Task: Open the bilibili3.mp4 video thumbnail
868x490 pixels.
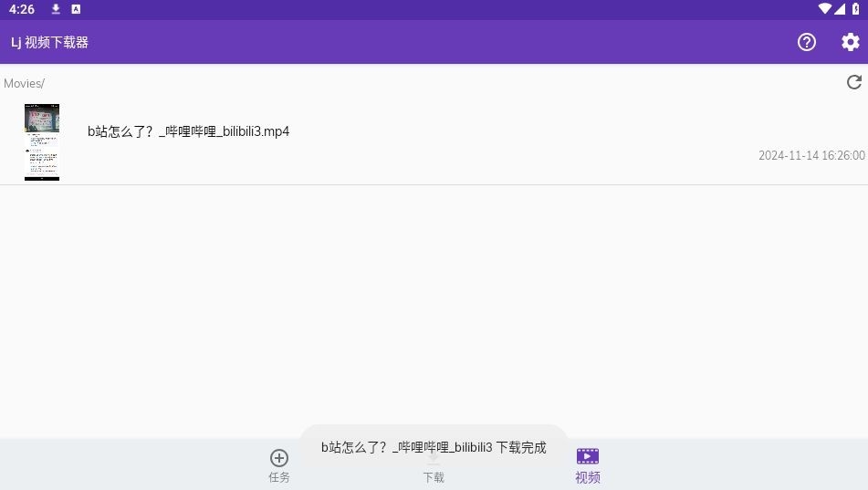Action: 42,141
